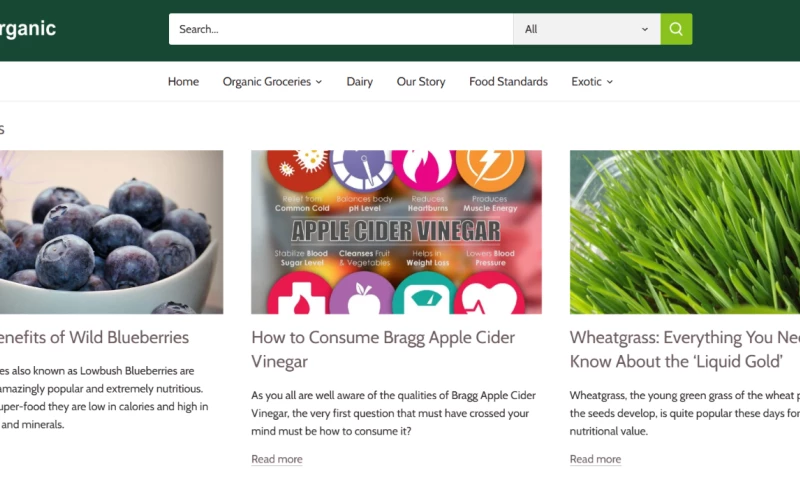The width and height of the screenshot is (800, 480).
Task: Open the Wheatgrass 'Liquid Gold' article title
Action: pos(685,349)
